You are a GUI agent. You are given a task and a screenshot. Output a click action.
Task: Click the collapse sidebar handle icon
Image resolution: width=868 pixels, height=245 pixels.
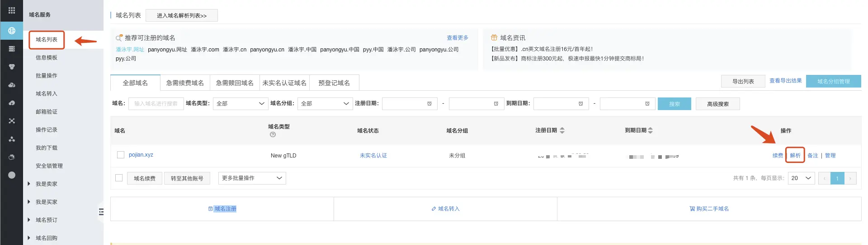click(x=101, y=212)
